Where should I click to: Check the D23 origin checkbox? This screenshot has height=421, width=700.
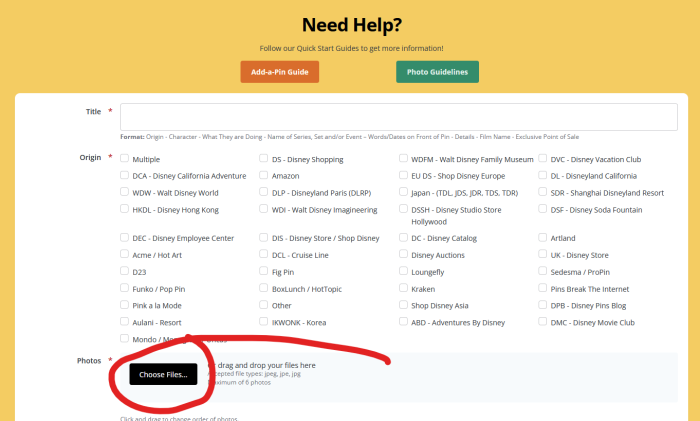[x=124, y=272]
